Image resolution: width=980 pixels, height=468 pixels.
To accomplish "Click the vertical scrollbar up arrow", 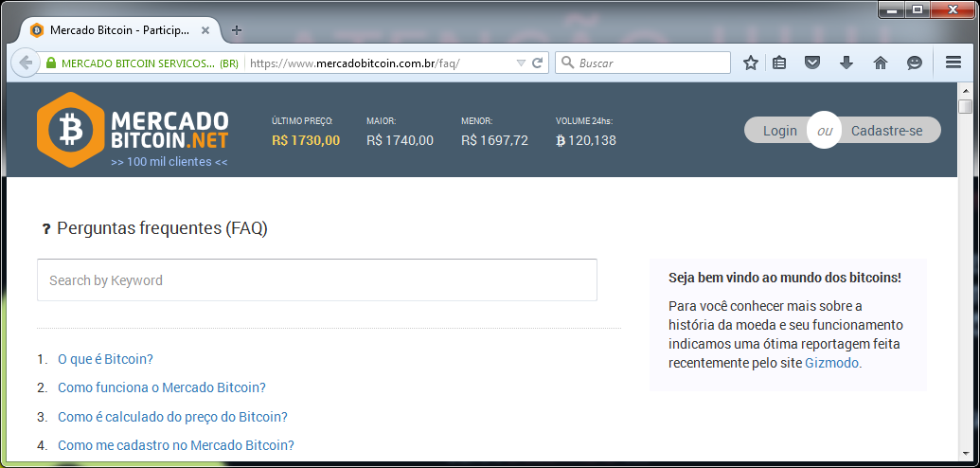I will 965,90.
